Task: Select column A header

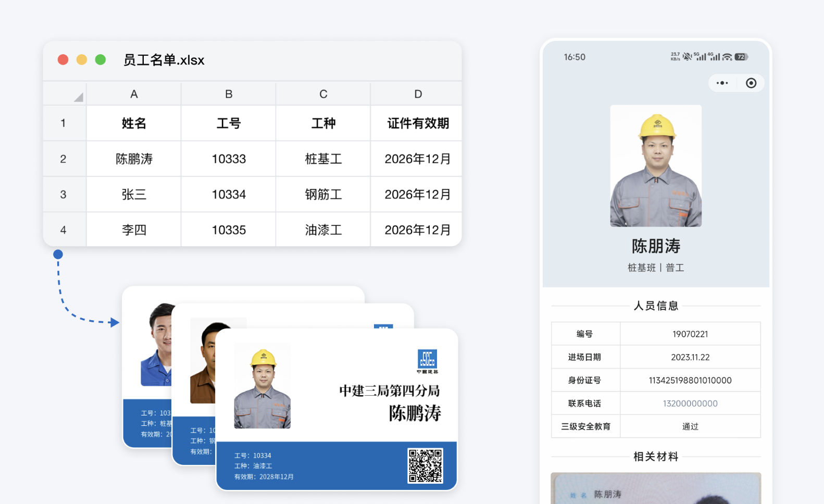Action: point(134,94)
